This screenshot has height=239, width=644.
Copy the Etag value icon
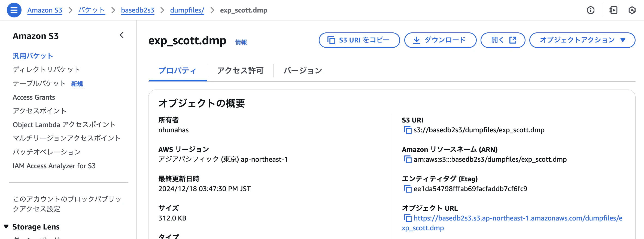[x=408, y=189]
